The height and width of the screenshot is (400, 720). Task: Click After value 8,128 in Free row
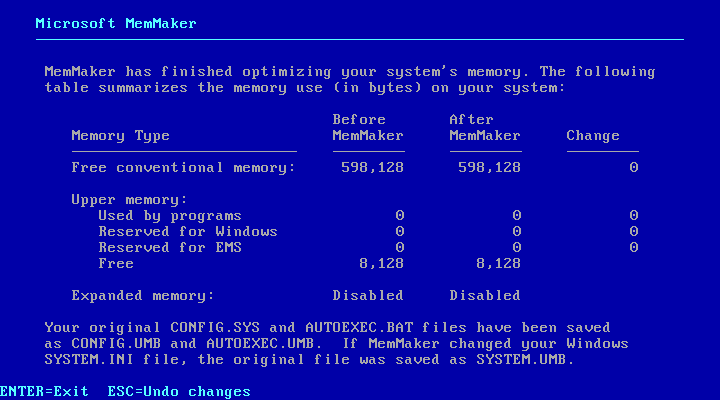coord(499,264)
